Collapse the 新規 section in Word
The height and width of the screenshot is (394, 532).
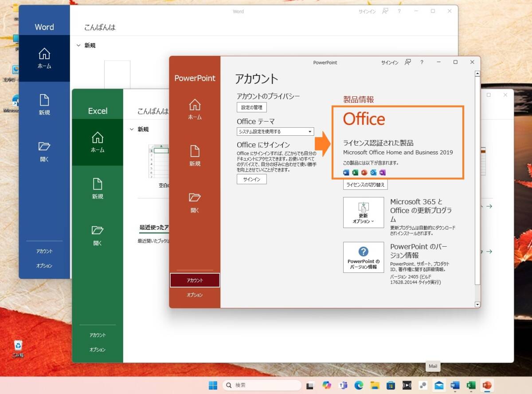78,46
